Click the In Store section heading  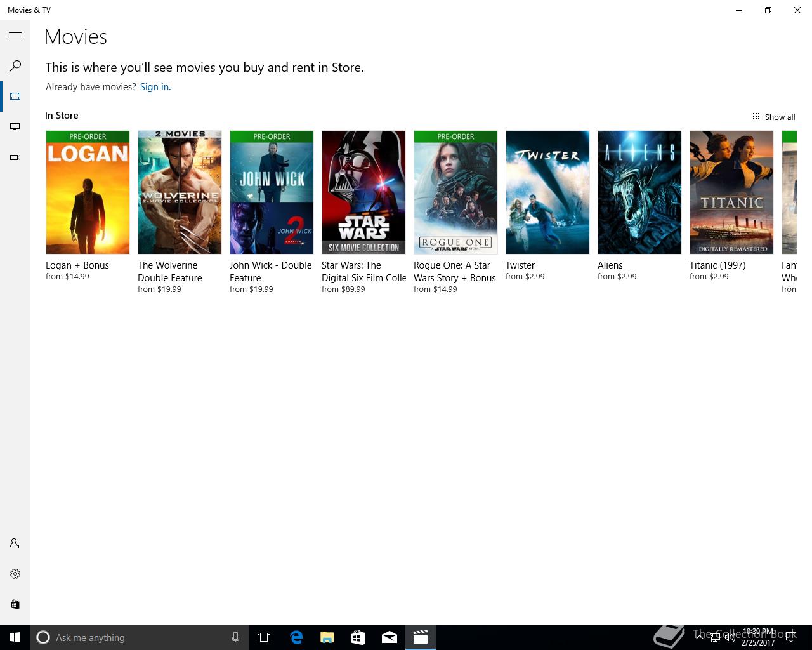tap(62, 116)
